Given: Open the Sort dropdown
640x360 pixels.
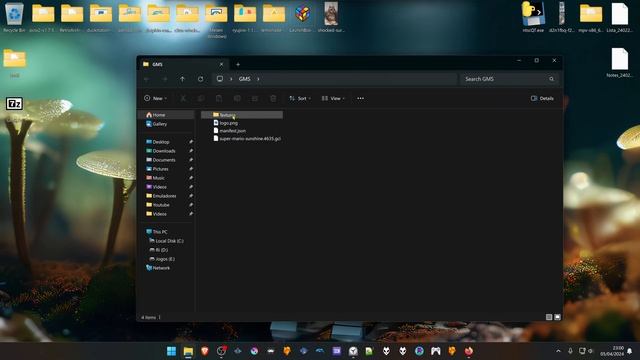Looking at the screenshot, I should coord(300,98).
